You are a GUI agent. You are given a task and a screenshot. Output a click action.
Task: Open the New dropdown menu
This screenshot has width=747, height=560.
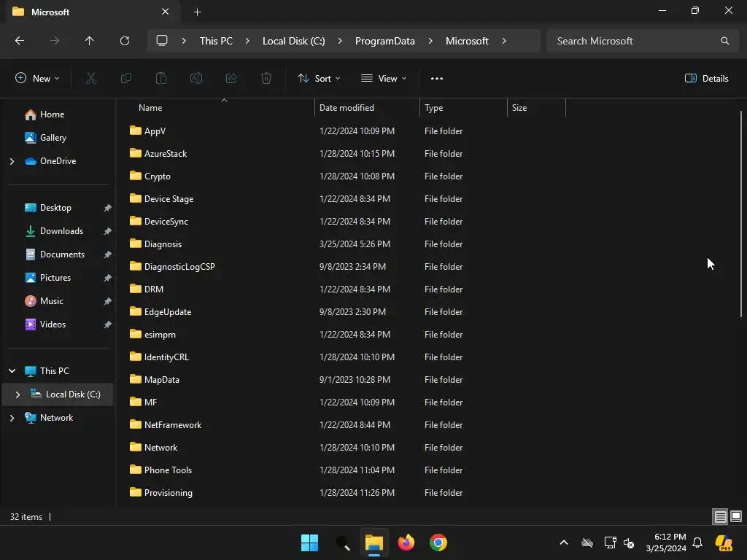pos(38,79)
